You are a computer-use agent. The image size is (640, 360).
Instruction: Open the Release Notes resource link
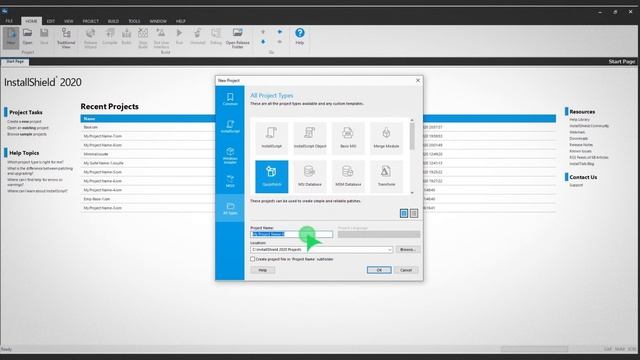581,145
